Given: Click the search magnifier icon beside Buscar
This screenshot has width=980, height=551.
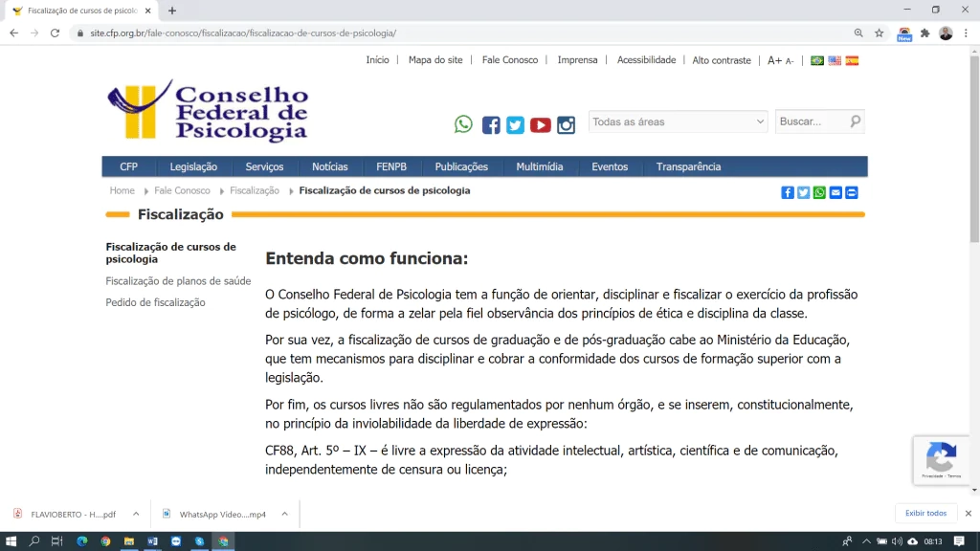Looking at the screenshot, I should (856, 121).
